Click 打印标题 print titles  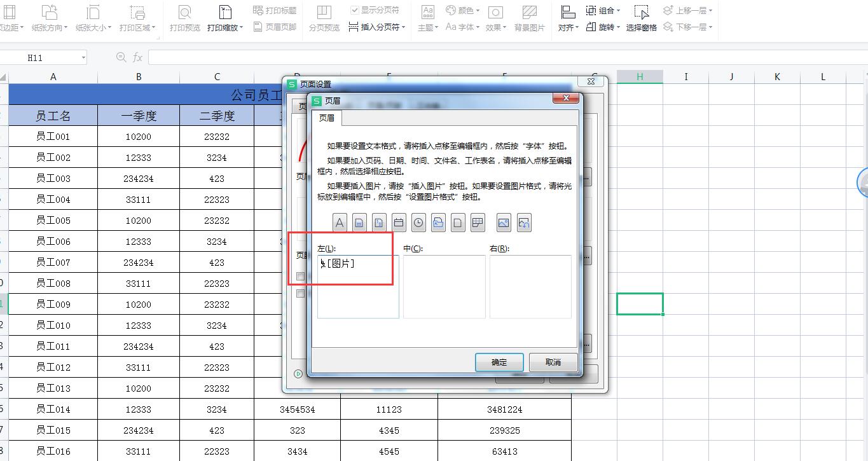275,10
